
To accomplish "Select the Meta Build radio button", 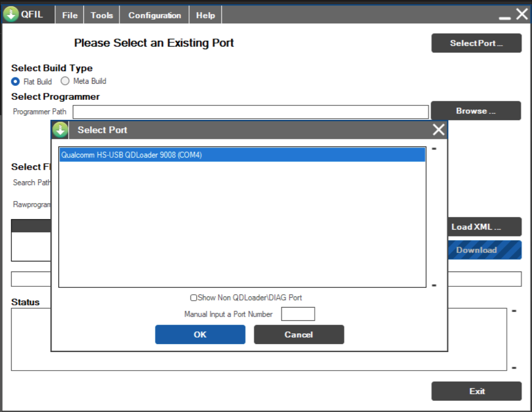I will pos(65,81).
